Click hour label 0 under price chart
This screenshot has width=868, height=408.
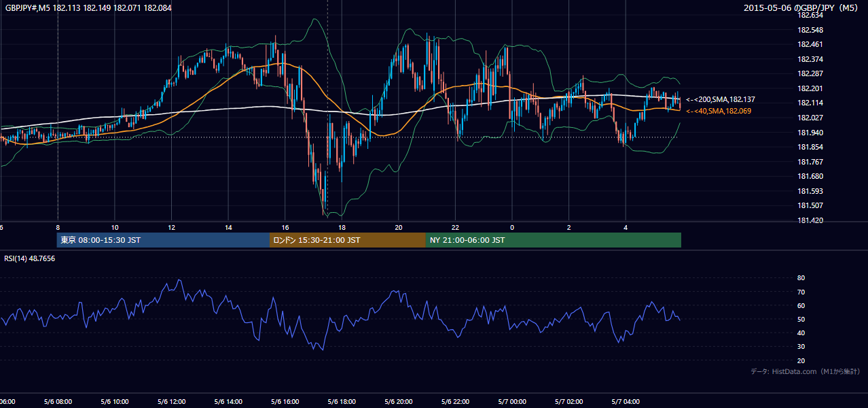click(x=512, y=227)
